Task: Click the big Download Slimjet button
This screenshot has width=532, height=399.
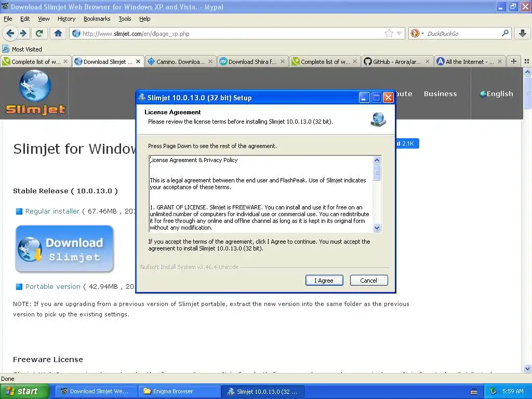Action: point(64,249)
